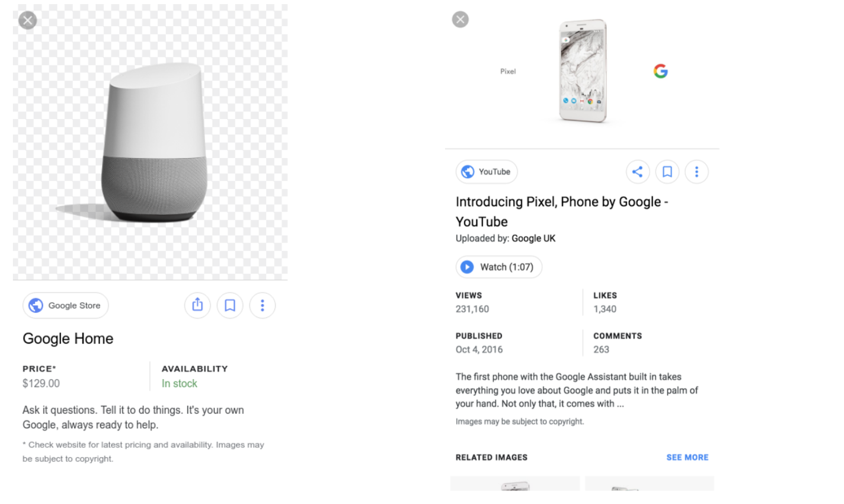
Task: Click the bookmark icon under the Google Home image
Action: point(230,305)
